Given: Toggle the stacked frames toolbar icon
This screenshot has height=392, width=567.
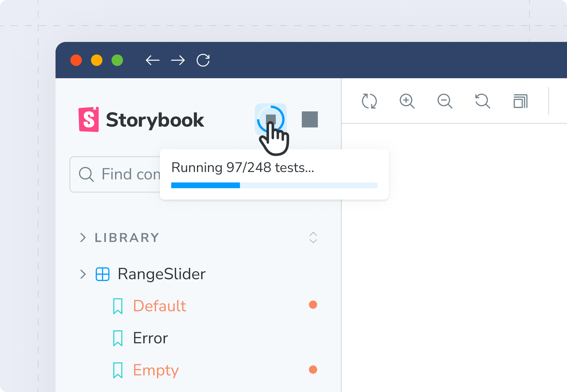Looking at the screenshot, I should click(x=520, y=101).
